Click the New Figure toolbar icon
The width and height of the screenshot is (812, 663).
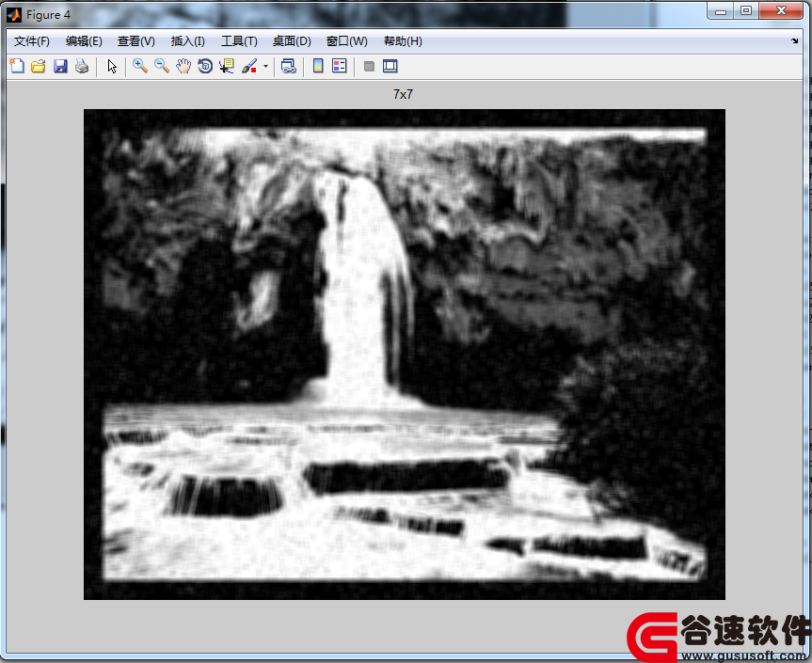point(17,66)
